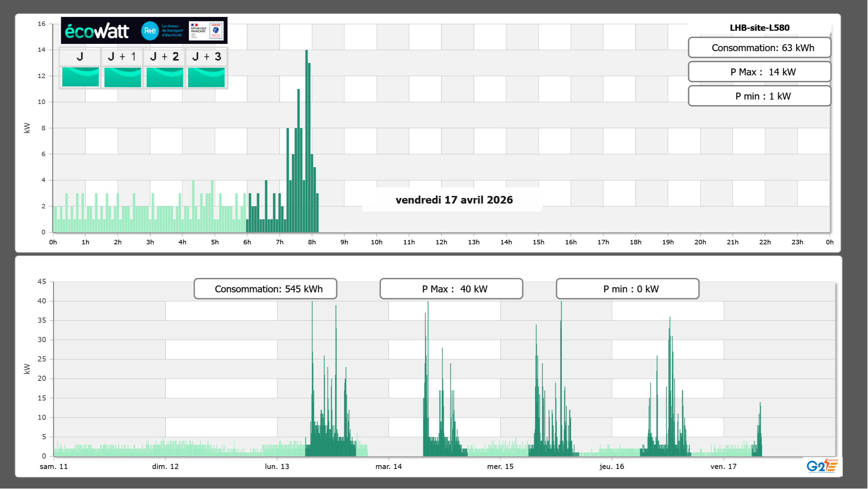Select the J + 3 forecast tab

(206, 57)
